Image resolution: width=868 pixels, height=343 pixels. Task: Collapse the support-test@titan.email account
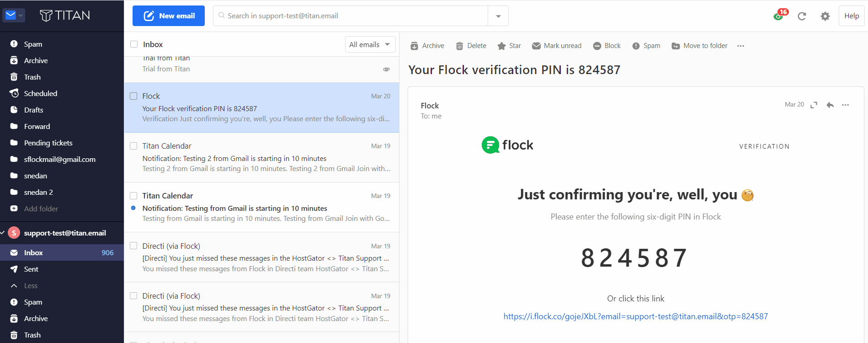pyautogui.click(x=3, y=233)
